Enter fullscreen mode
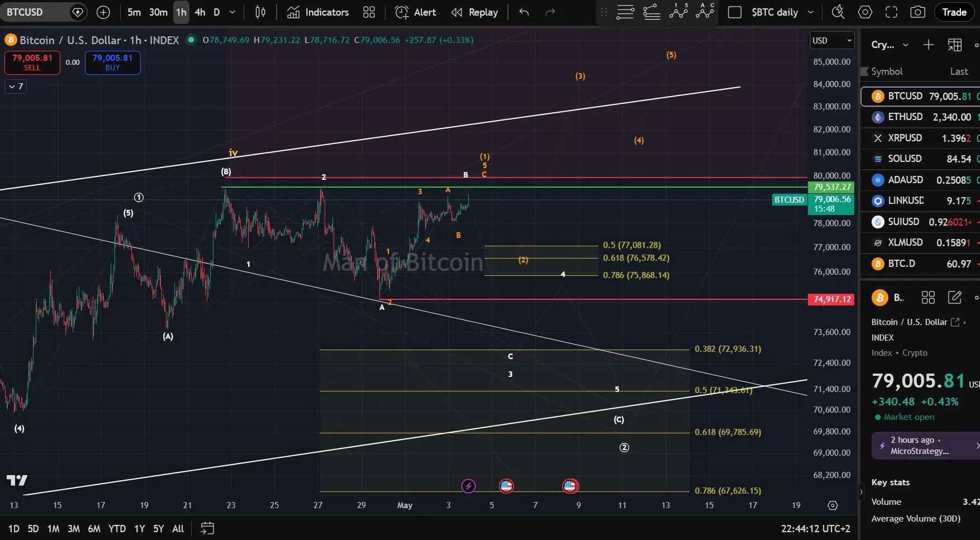The width and height of the screenshot is (980, 540). pyautogui.click(x=892, y=12)
